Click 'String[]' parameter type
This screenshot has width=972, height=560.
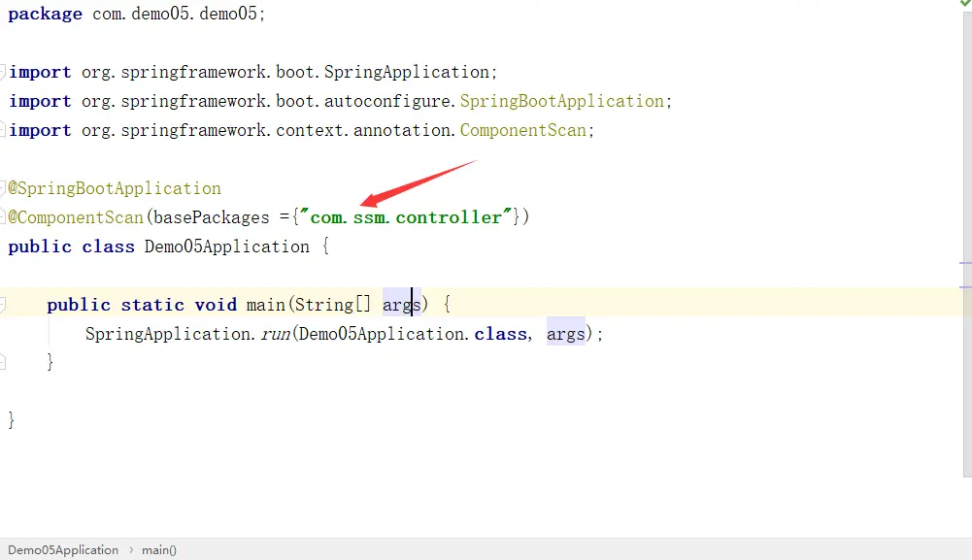point(332,305)
